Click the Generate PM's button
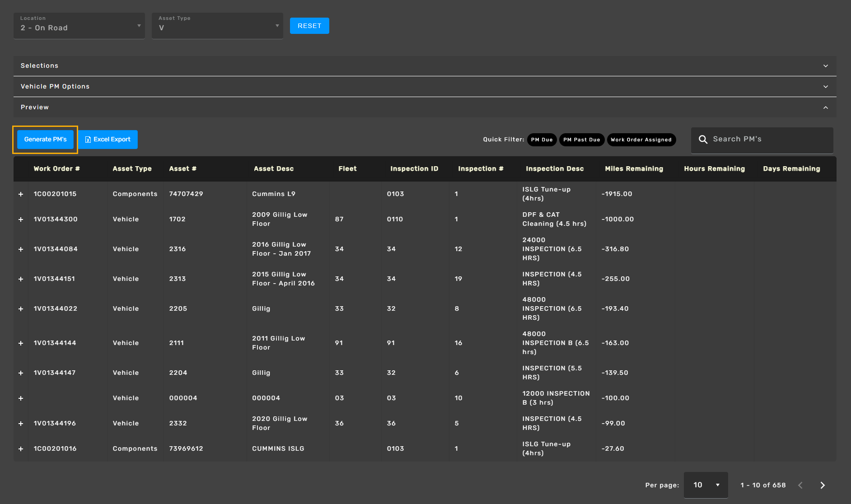The width and height of the screenshot is (851, 504). [45, 140]
